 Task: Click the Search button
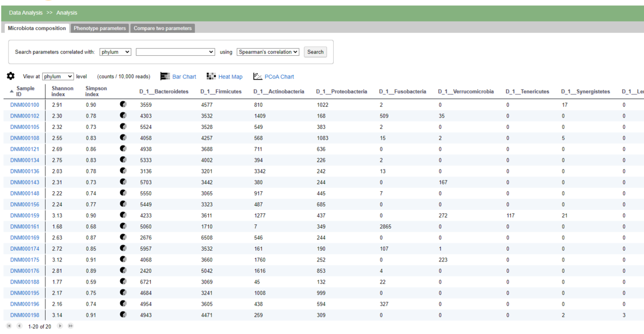pos(316,52)
